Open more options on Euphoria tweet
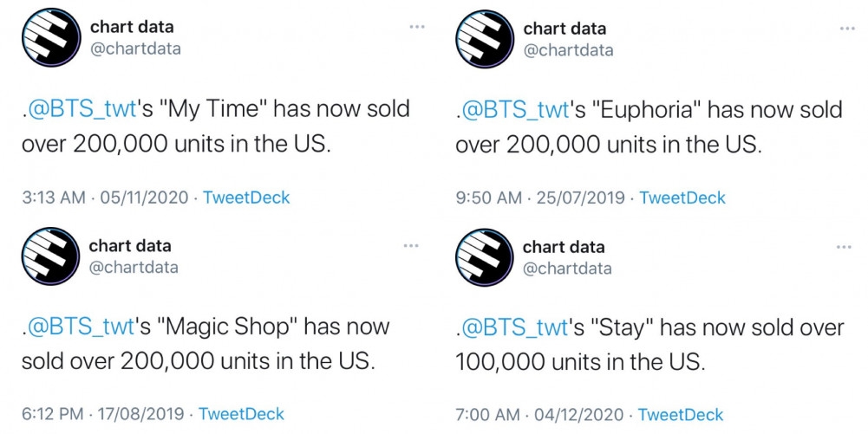Image resolution: width=868 pixels, height=434 pixels. tap(847, 29)
